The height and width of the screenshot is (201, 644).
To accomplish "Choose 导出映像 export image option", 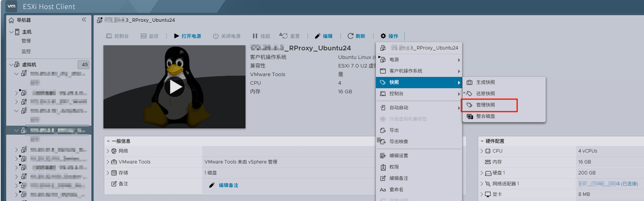I will coord(419,142).
